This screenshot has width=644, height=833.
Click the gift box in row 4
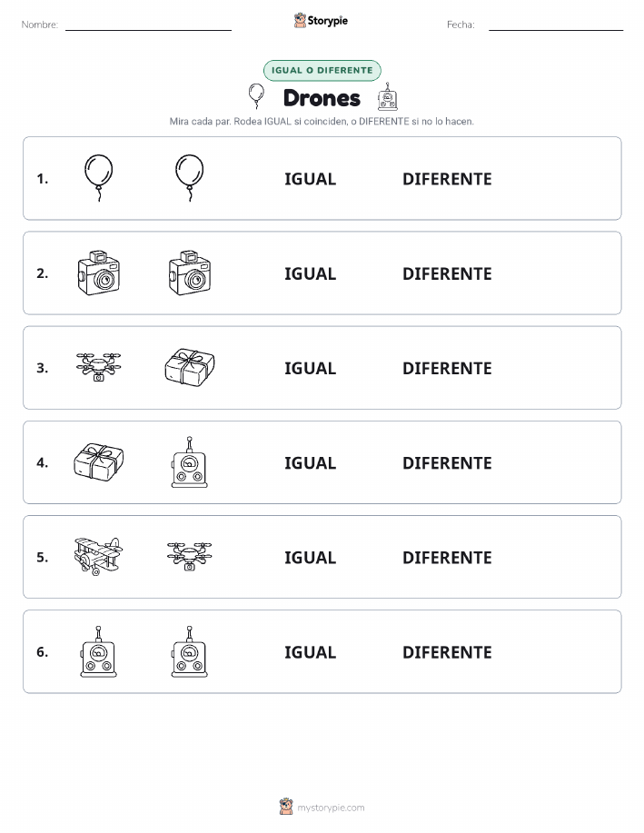point(98,462)
